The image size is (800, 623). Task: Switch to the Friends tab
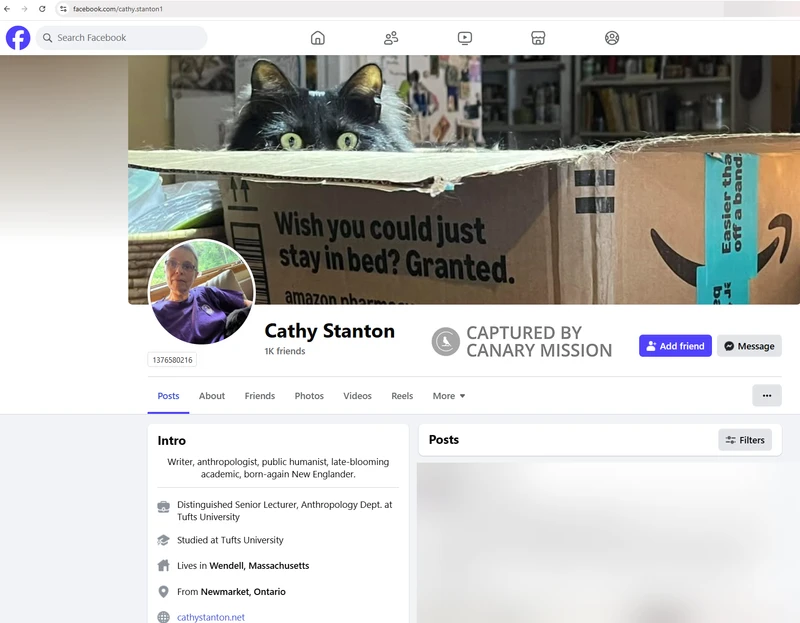260,396
